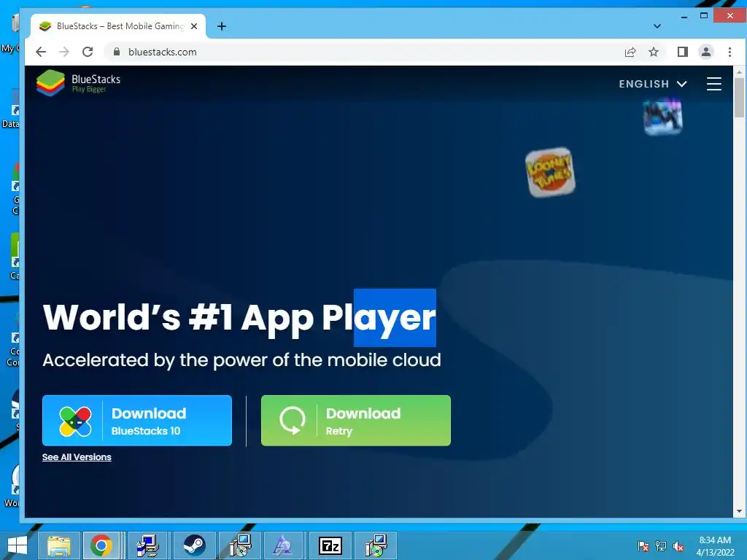Click the BlueStacks 10 colorful logo icon
747x560 pixels.
point(75,421)
